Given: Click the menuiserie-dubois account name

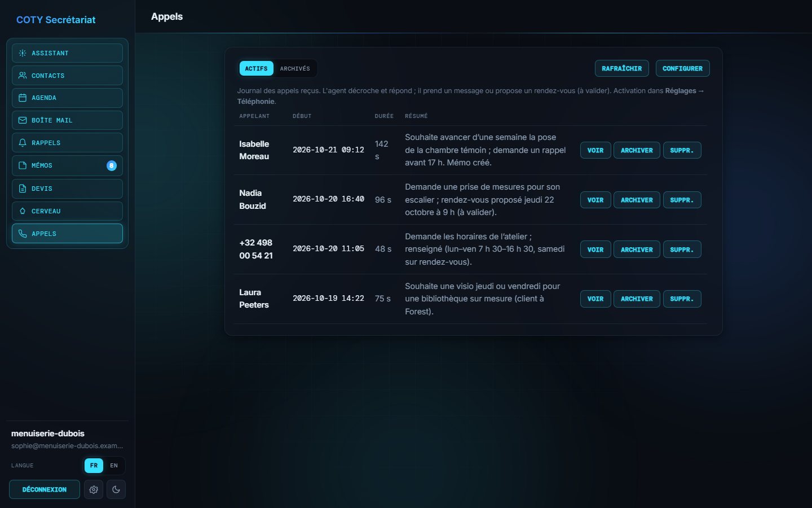Looking at the screenshot, I should [48, 433].
